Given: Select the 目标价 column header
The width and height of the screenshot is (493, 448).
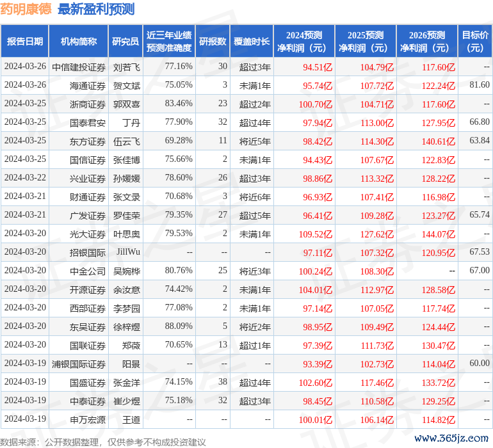Looking at the screenshot, I should 475,42.
